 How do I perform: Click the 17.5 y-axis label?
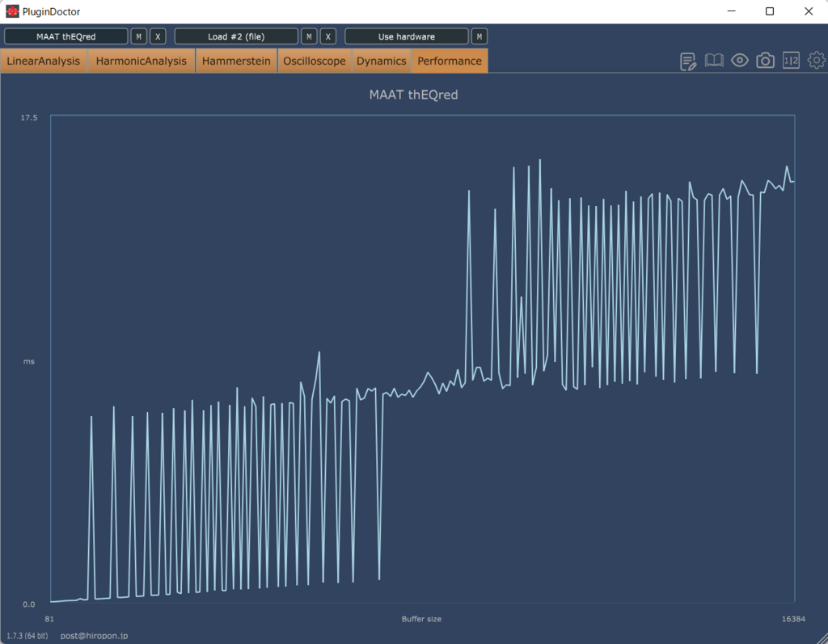click(x=29, y=118)
